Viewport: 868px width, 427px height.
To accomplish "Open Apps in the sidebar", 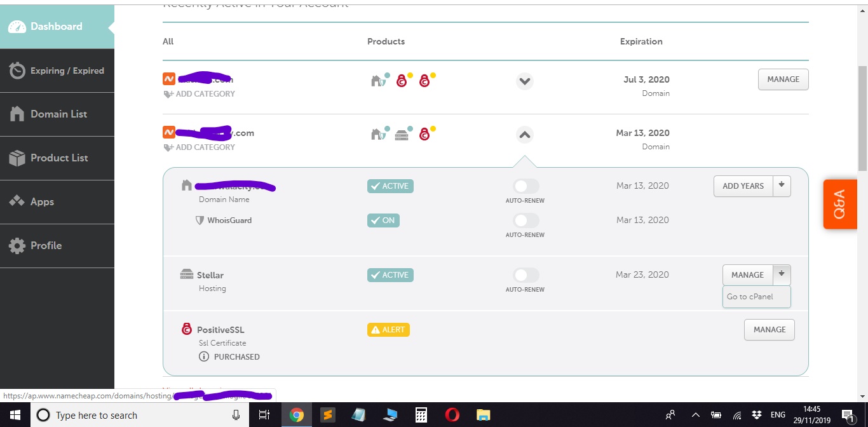I will [57, 201].
